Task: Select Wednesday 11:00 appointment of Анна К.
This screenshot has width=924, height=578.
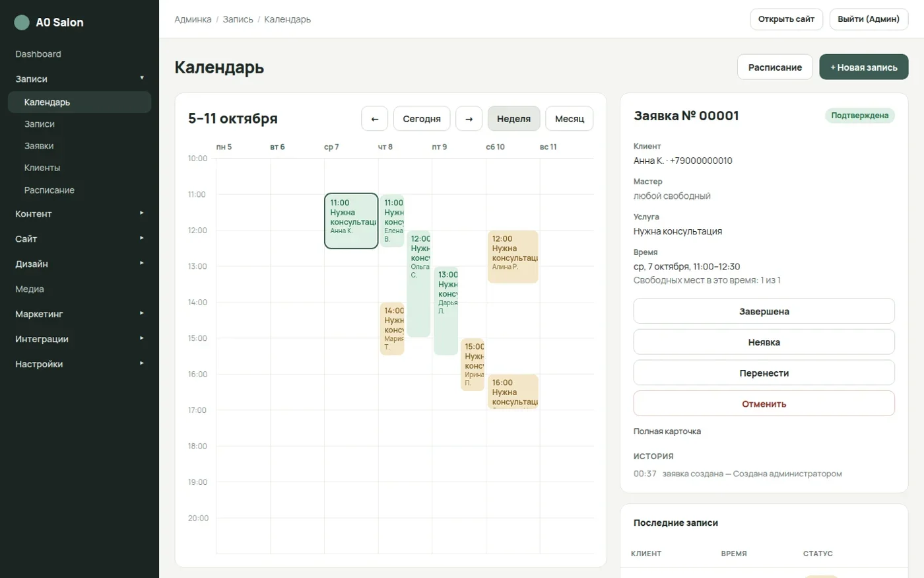Action: (351, 221)
